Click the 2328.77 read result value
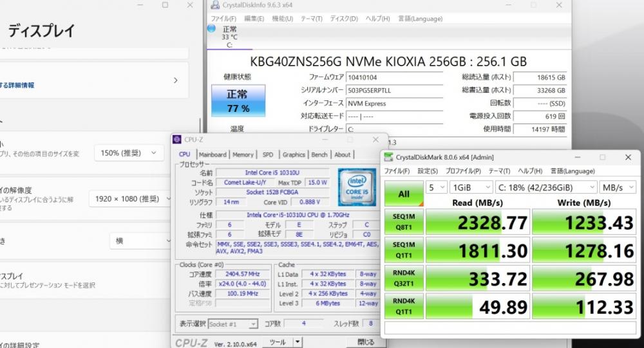This screenshot has width=644, height=348. click(478, 222)
